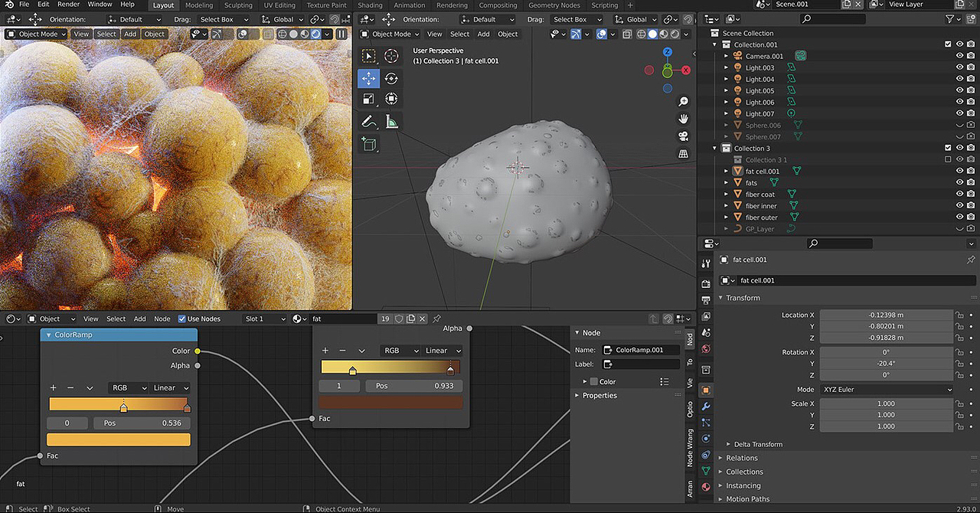Click the orange color swatch in ColorRamp
This screenshot has width=980, height=513.
click(119, 439)
